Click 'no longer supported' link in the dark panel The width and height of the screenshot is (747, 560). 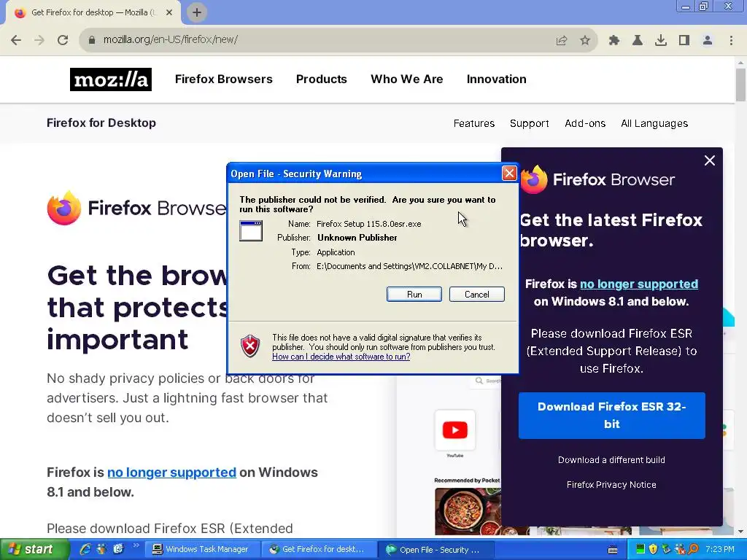coord(639,284)
